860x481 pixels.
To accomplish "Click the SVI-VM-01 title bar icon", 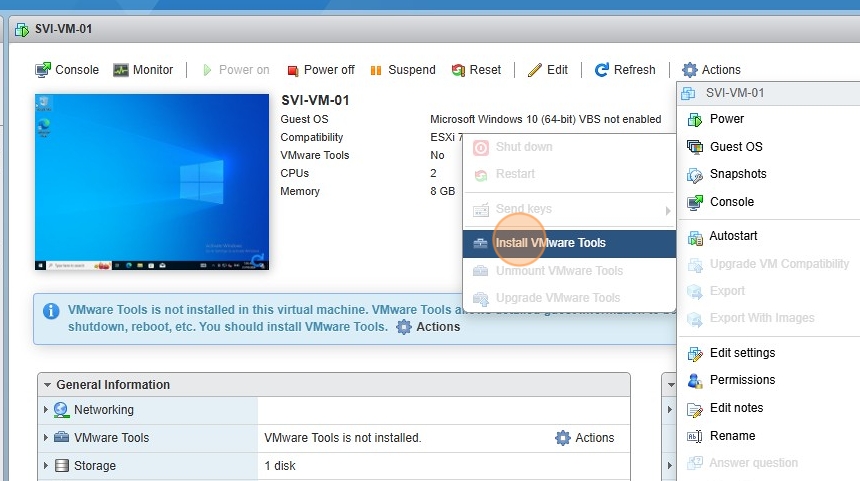I will point(22,29).
